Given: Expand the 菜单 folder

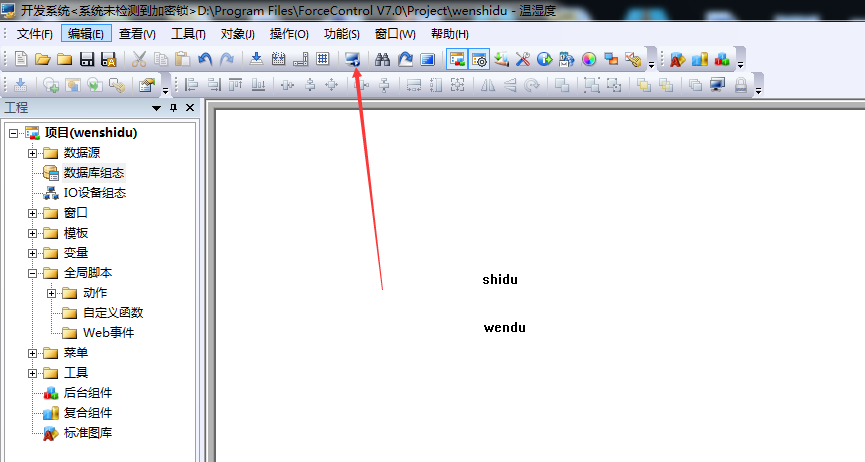Looking at the screenshot, I should click(x=33, y=353).
